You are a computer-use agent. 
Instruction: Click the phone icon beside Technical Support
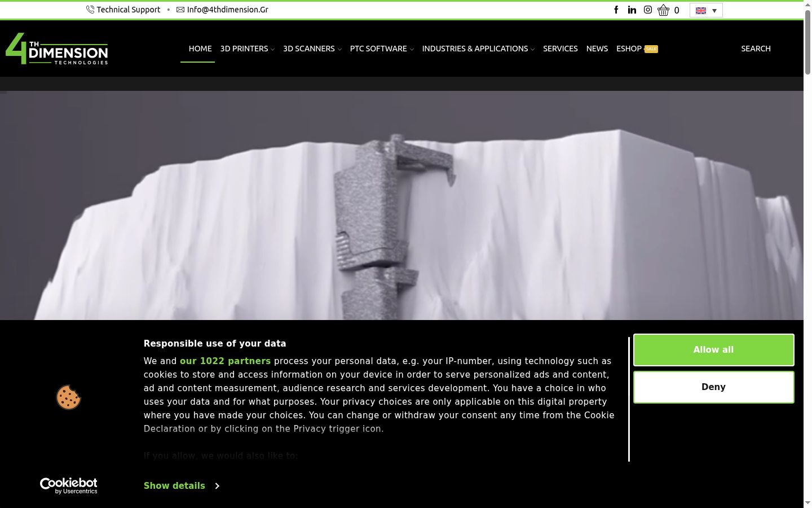pyautogui.click(x=90, y=10)
